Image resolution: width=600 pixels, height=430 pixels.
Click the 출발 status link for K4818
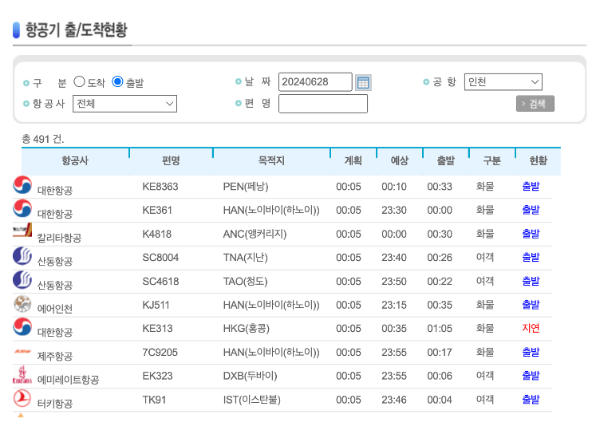[x=531, y=234]
